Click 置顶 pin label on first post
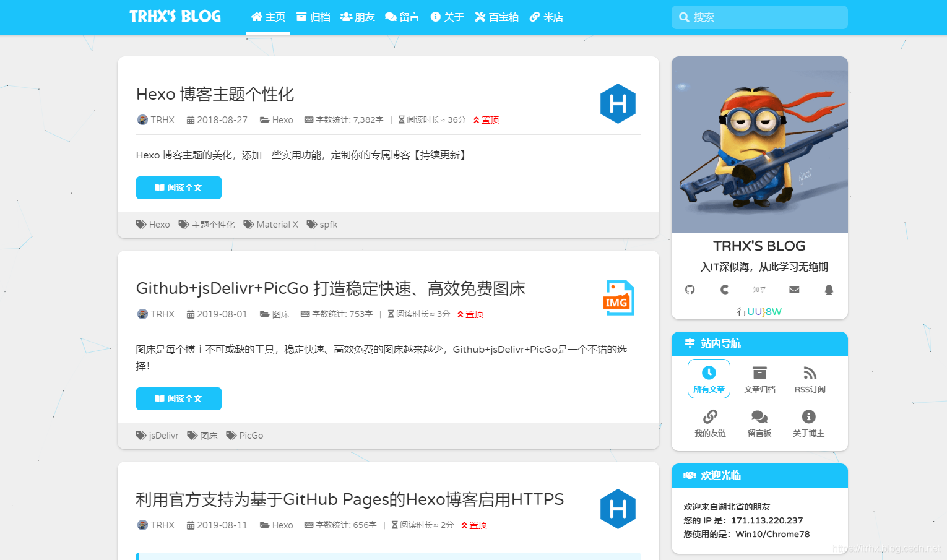 tap(486, 120)
